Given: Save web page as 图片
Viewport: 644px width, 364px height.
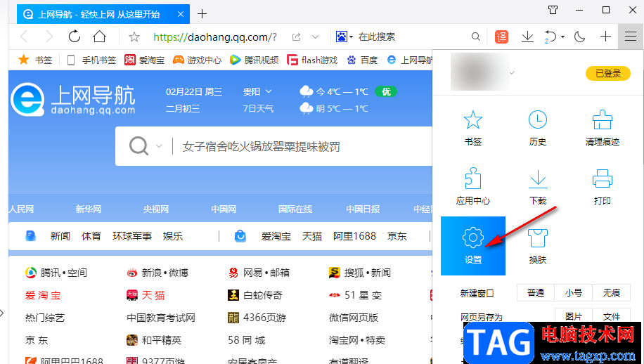Looking at the screenshot, I should (574, 316).
